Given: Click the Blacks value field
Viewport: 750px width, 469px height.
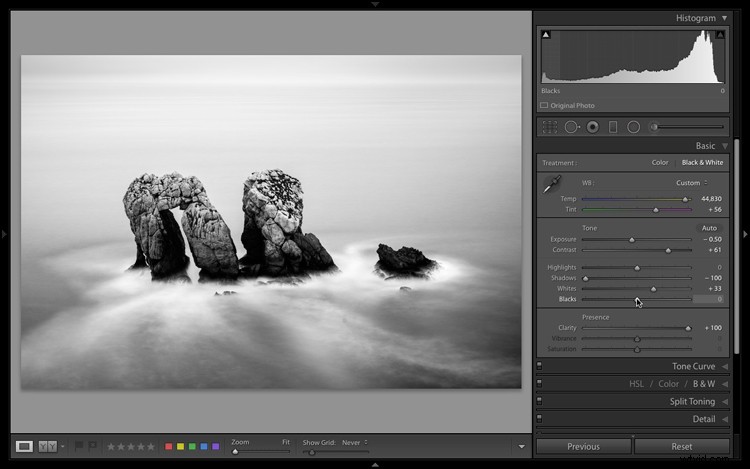Looking at the screenshot, I should [x=708, y=299].
